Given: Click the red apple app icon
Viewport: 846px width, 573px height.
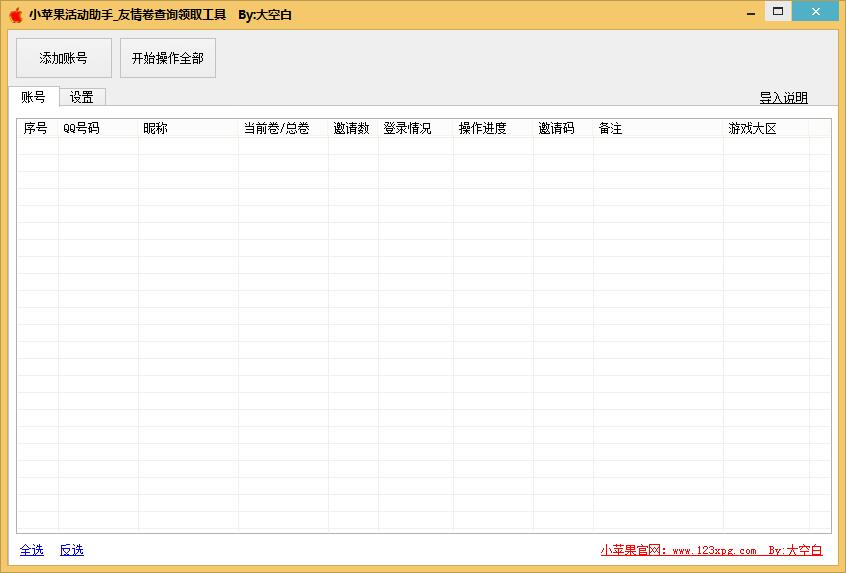Looking at the screenshot, I should coord(15,15).
